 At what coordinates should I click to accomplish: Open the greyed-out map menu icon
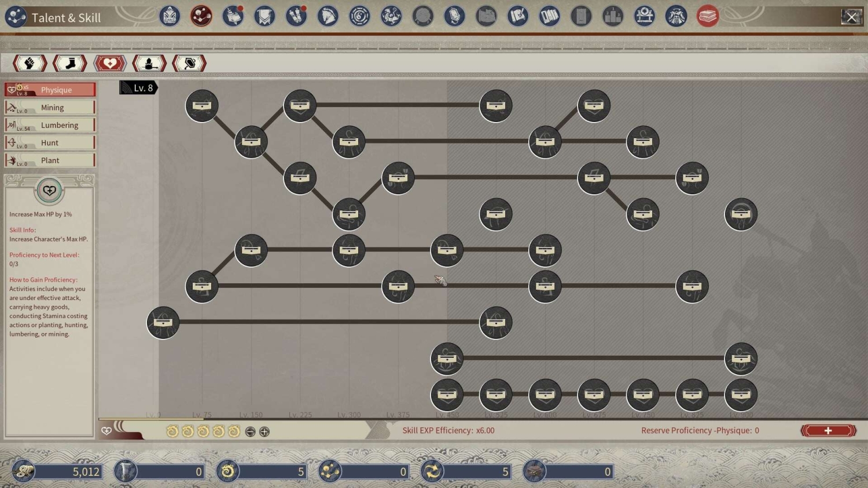(x=486, y=16)
